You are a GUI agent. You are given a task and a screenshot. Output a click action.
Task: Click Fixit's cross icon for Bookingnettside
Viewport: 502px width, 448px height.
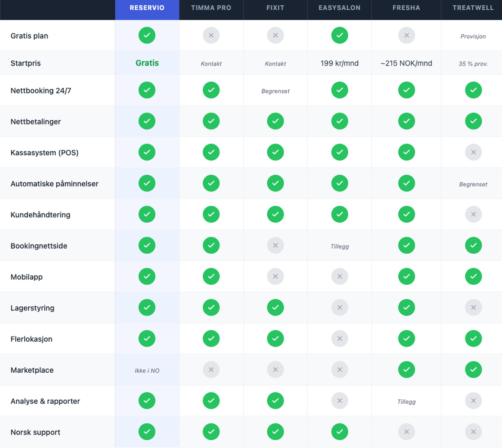275,245
